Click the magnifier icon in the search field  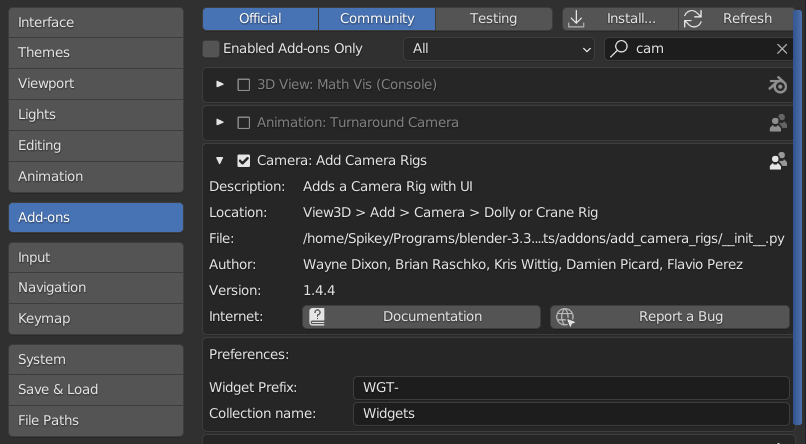(x=619, y=48)
